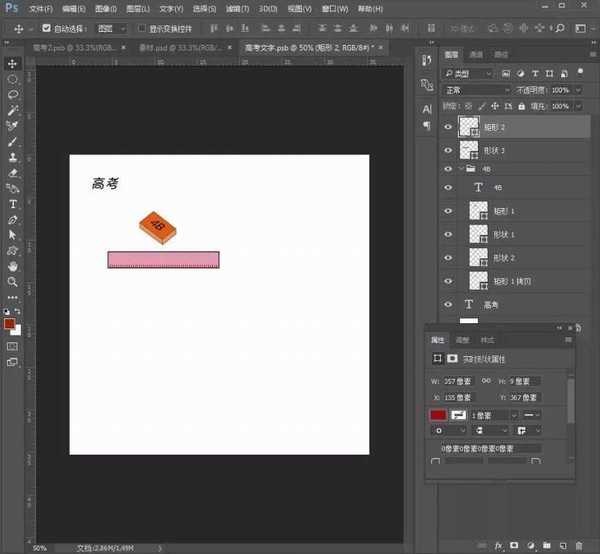
Task: Click the delete layer trash icon
Action: (x=578, y=544)
